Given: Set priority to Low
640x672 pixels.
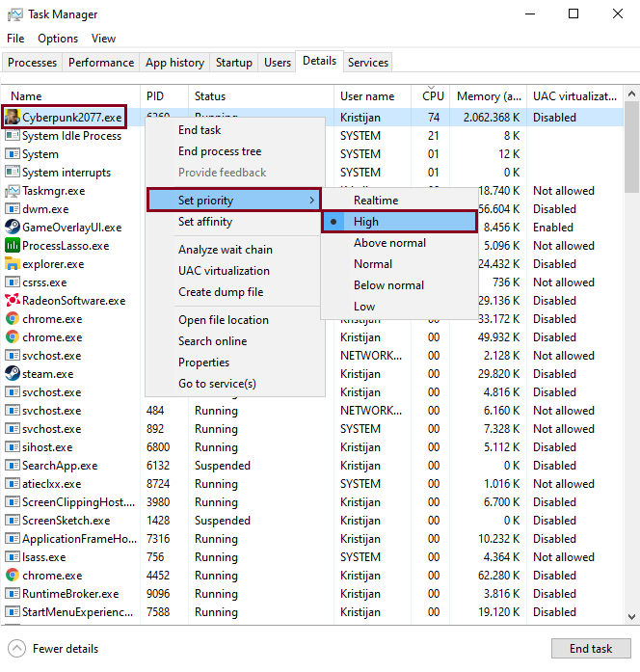Looking at the screenshot, I should pos(399,307).
